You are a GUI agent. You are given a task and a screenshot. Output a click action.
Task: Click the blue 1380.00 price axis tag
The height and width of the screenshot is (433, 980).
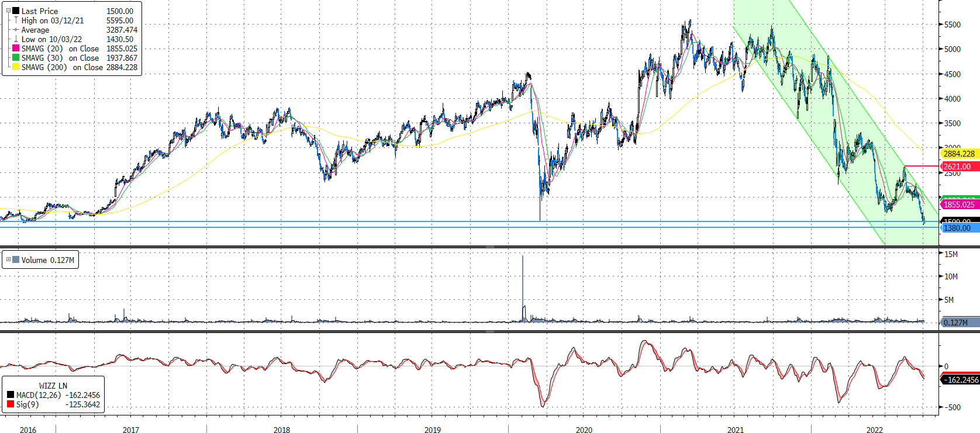(x=960, y=228)
